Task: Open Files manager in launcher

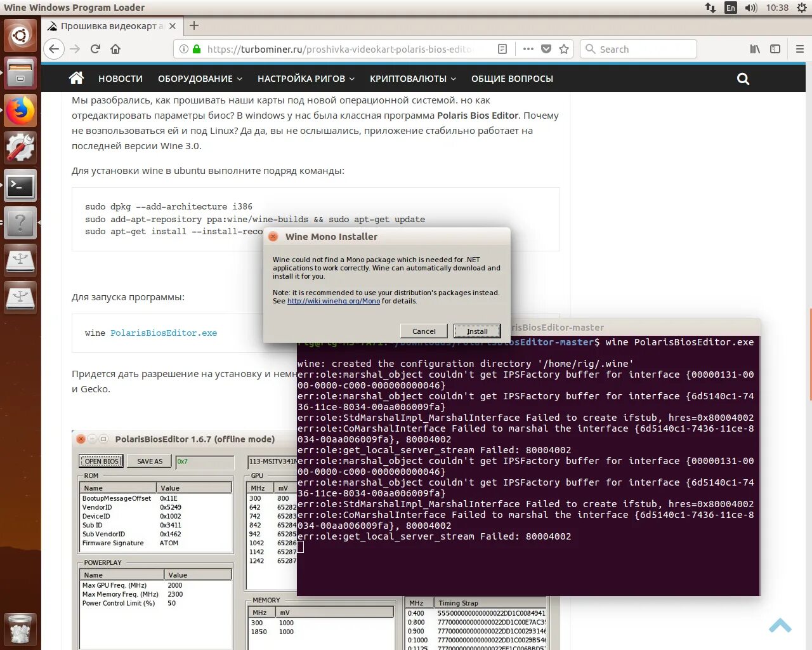Action: (x=20, y=73)
